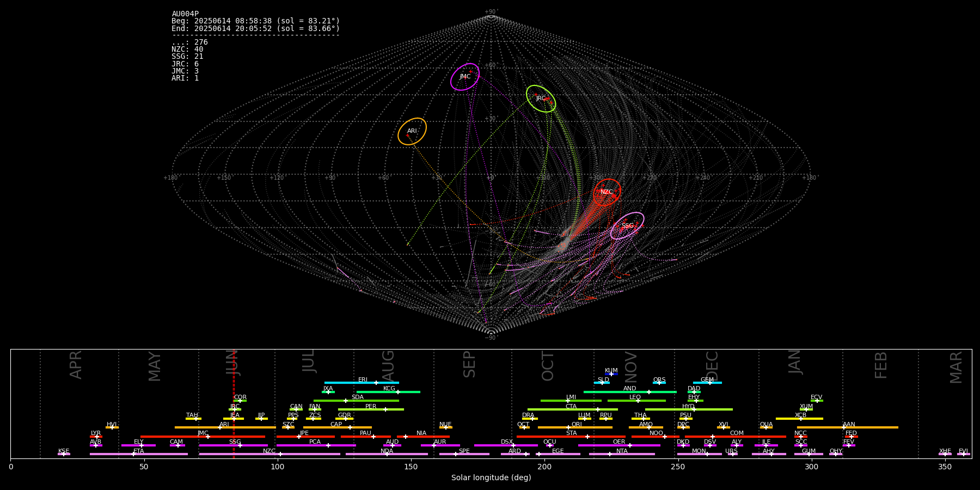Click the orange ARI bar on the timeline

click(225, 427)
